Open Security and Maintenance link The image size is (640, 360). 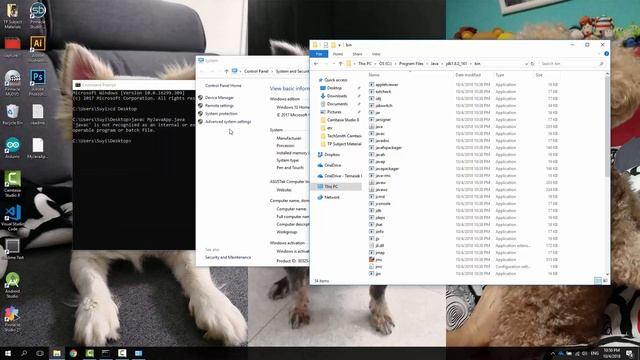click(228, 257)
